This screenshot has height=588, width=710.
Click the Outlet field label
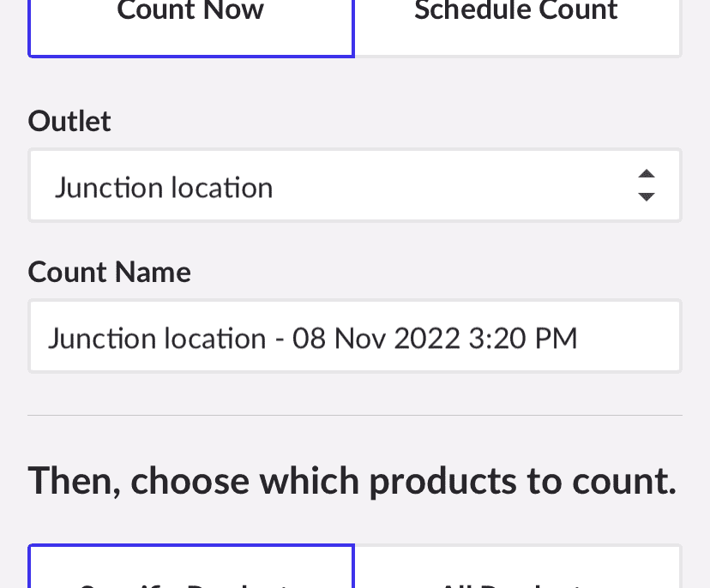click(69, 121)
